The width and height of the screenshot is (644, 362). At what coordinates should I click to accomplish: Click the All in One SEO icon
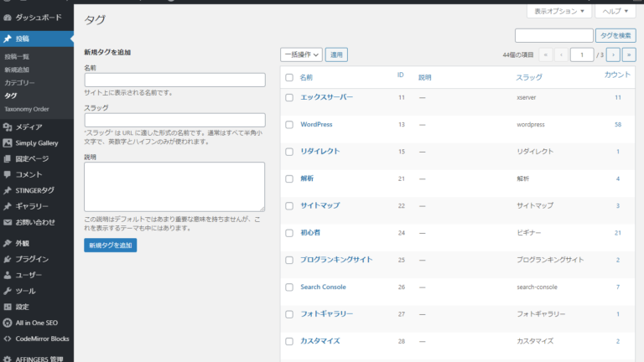(x=8, y=323)
